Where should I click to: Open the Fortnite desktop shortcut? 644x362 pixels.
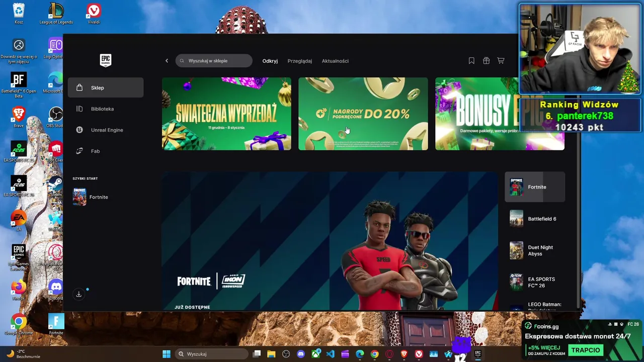point(56,324)
